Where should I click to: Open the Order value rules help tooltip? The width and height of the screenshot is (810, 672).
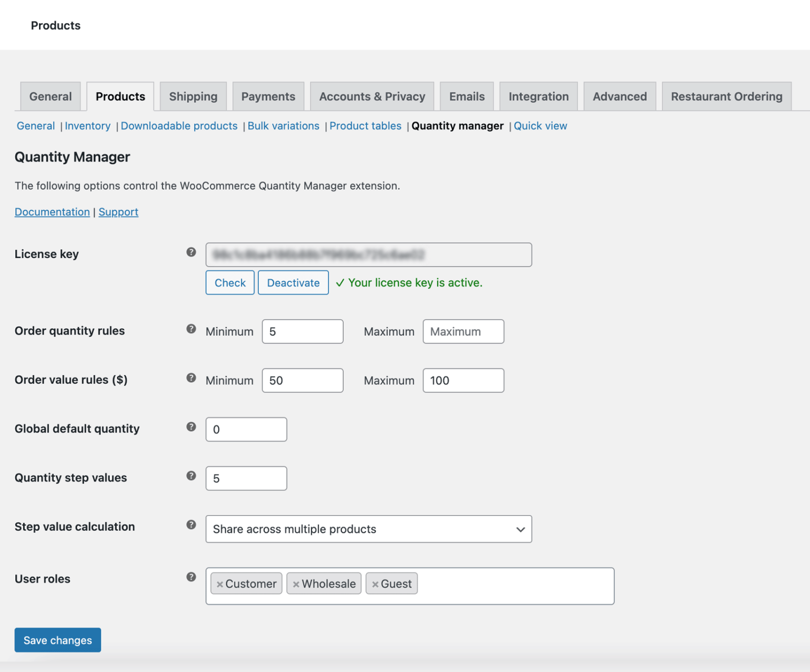point(190,378)
